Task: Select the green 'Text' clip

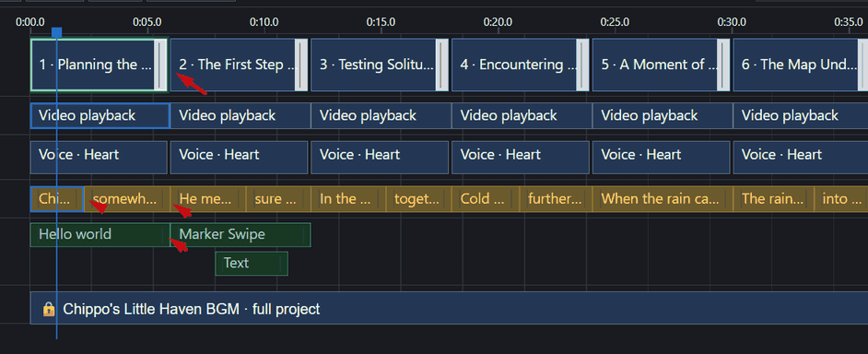Action: [x=252, y=263]
